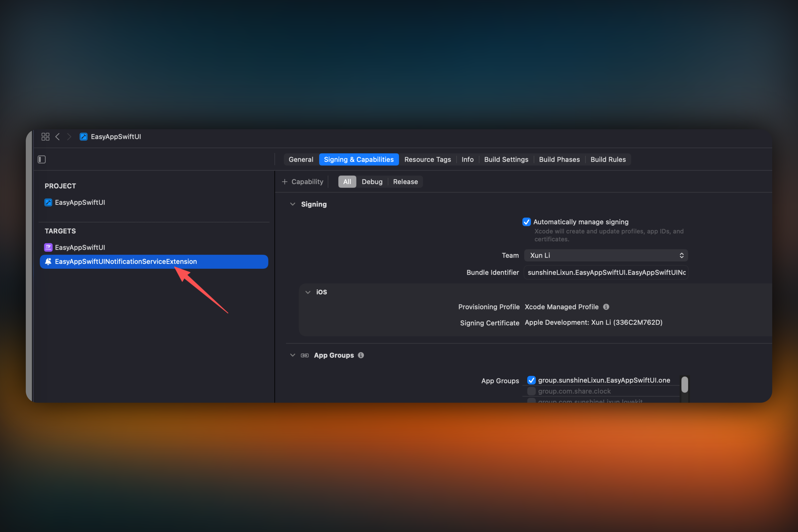The width and height of the screenshot is (798, 532).
Task: Uncheck group.sunshineLixun.EasyAppSwiftUI.one app group
Action: point(531,380)
